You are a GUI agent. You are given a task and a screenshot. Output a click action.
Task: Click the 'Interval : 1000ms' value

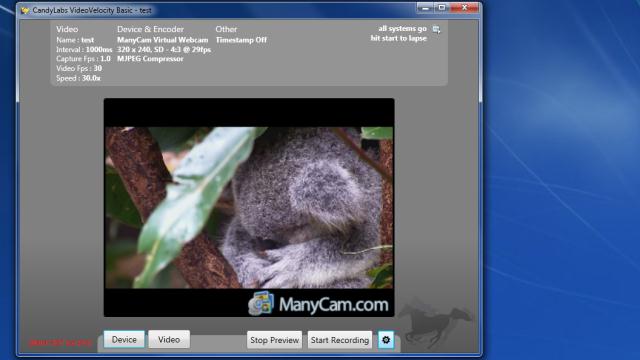84,49
